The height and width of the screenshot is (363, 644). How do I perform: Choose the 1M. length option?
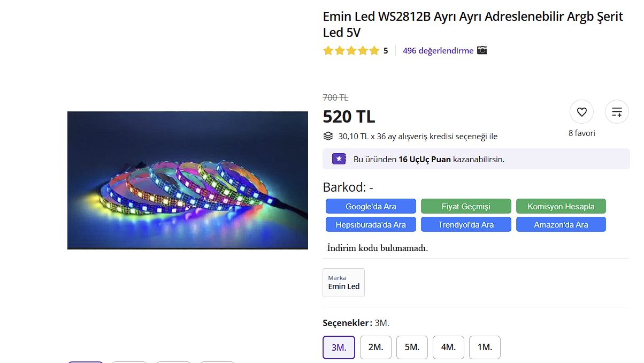point(485,347)
